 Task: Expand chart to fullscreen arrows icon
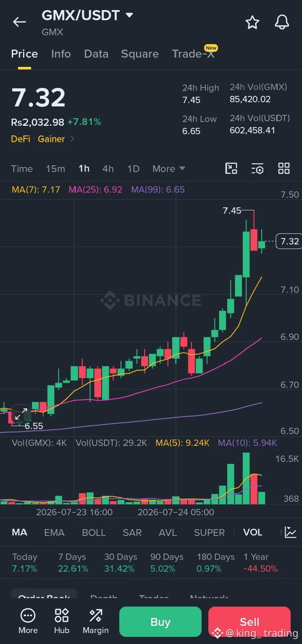coord(21,413)
